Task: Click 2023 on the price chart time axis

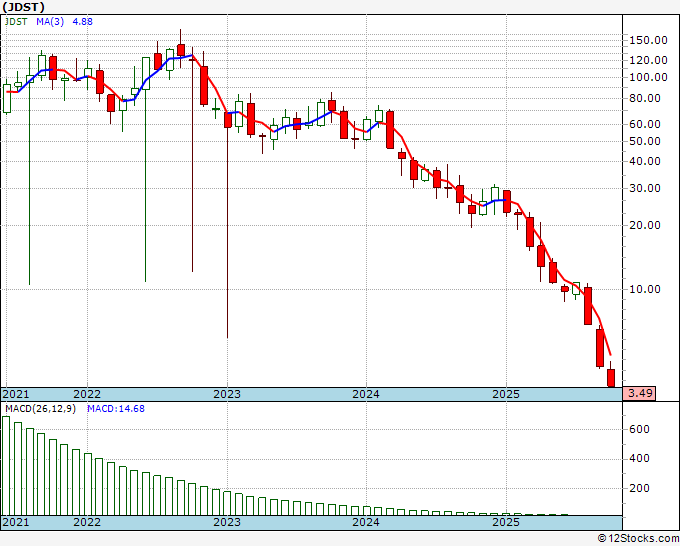Action: tap(227, 394)
